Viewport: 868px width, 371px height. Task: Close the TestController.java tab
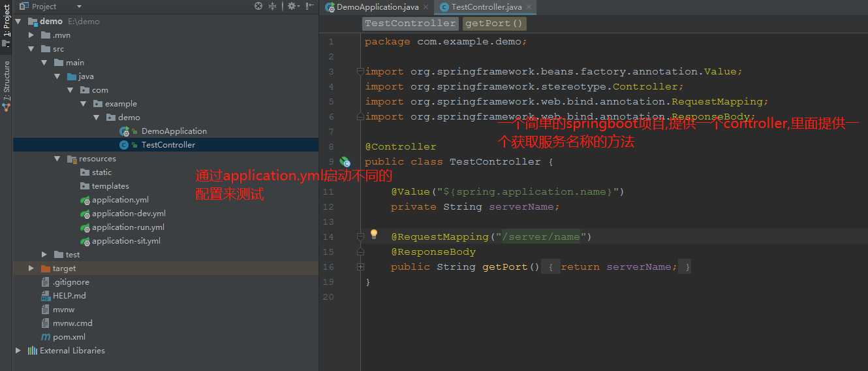point(529,7)
